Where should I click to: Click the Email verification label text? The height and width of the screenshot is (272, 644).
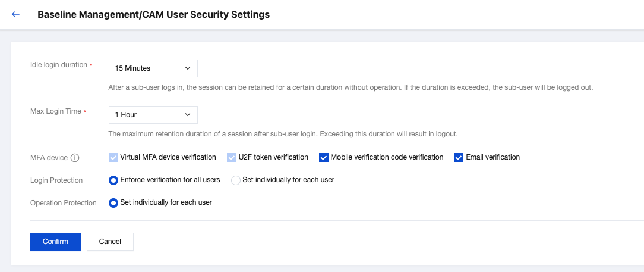tap(493, 157)
